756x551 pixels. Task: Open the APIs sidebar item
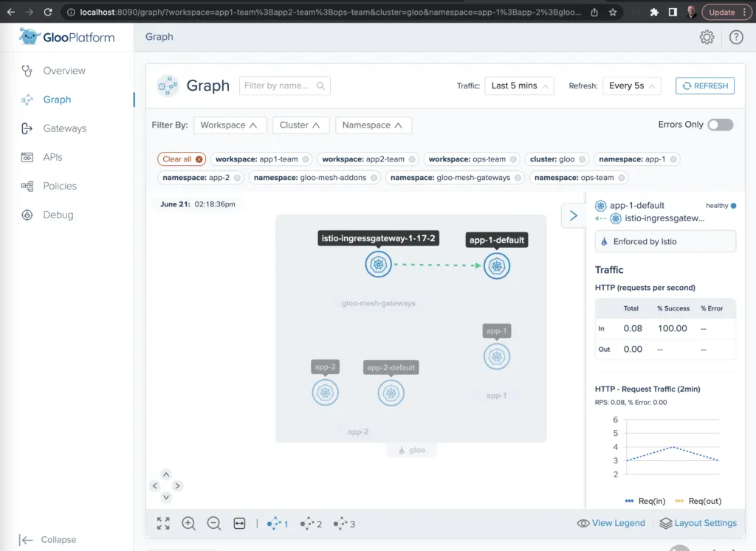click(x=52, y=158)
